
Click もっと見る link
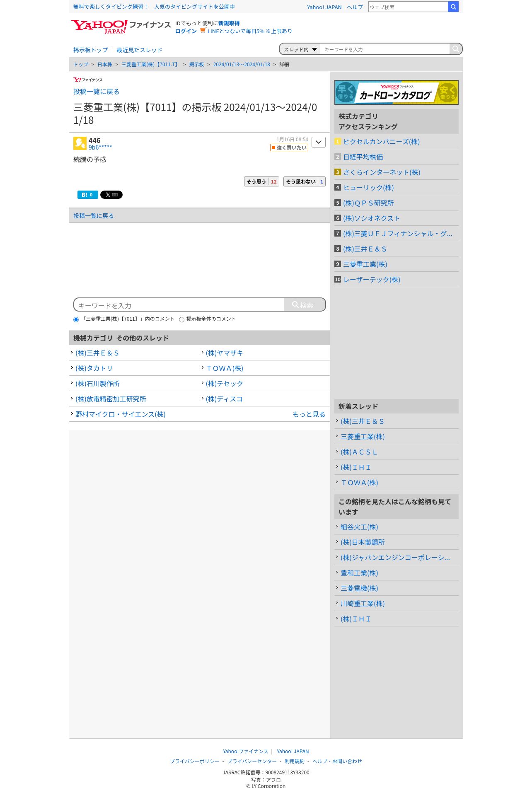click(309, 414)
